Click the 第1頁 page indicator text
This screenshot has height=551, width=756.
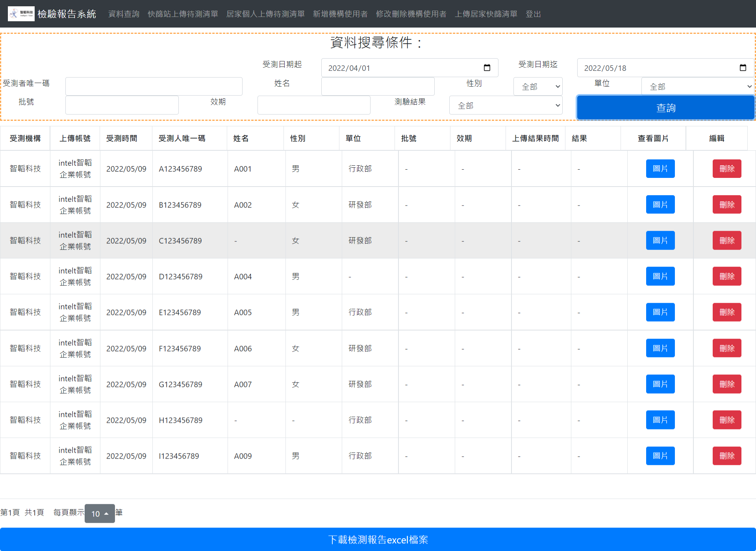[x=10, y=512]
